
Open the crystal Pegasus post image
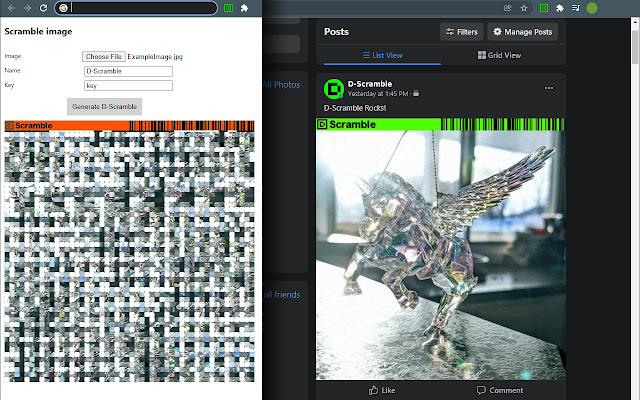[x=441, y=255]
